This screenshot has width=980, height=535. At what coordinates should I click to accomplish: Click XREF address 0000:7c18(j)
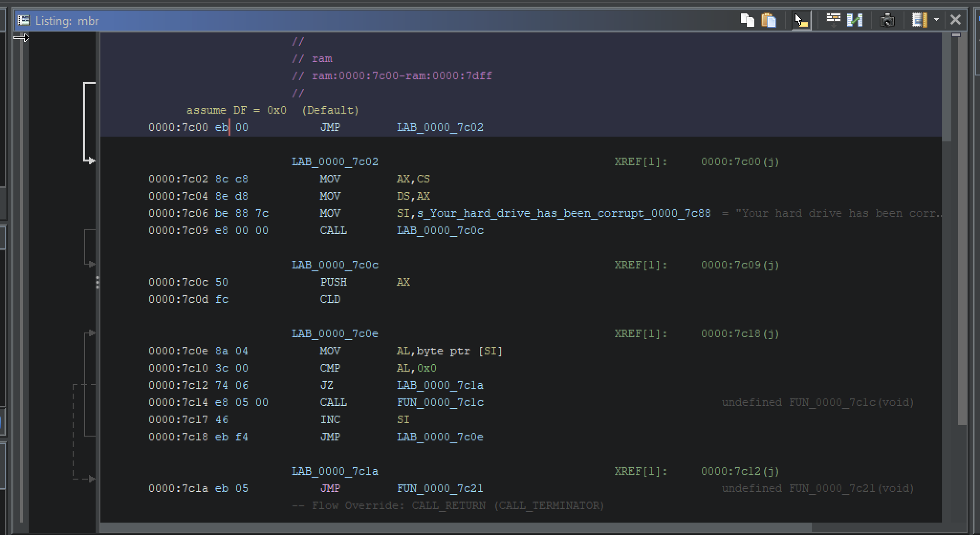pos(740,333)
